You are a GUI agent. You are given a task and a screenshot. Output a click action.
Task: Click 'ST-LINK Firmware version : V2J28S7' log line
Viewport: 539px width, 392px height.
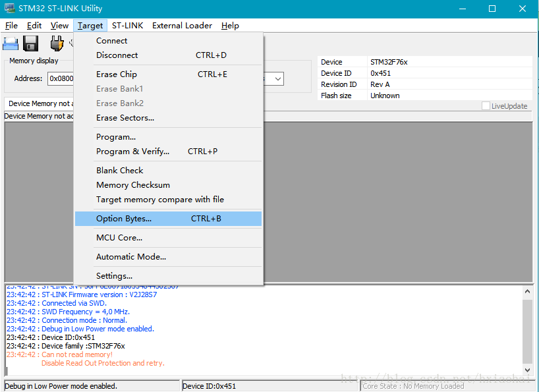coord(82,294)
